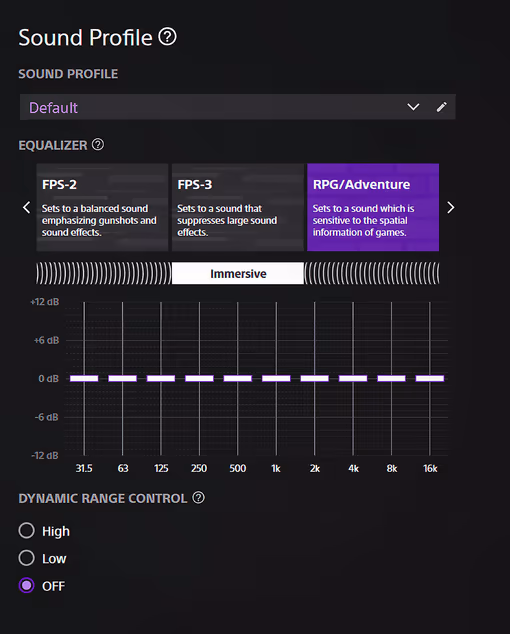Click the pencil edit icon for profile
Viewport: 510px width, 634px height.
tap(441, 107)
